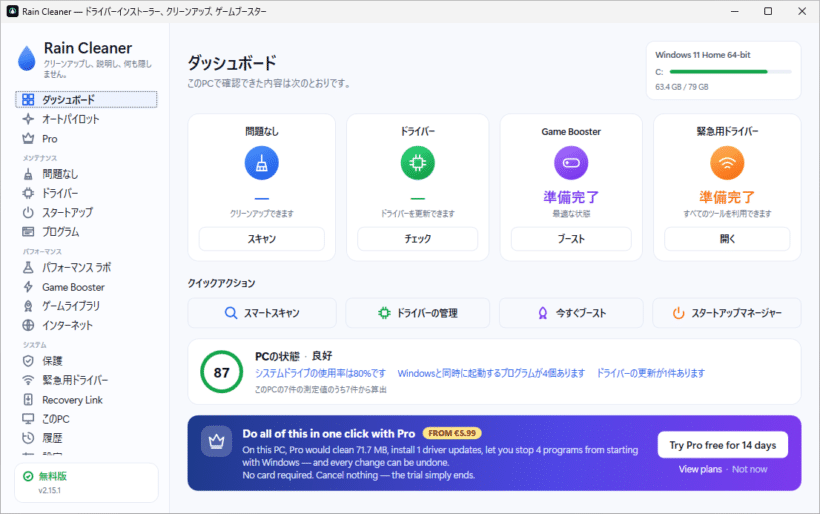Click the Rain Cleaner water drop logo
The width and height of the screenshot is (820, 514).
(27, 58)
